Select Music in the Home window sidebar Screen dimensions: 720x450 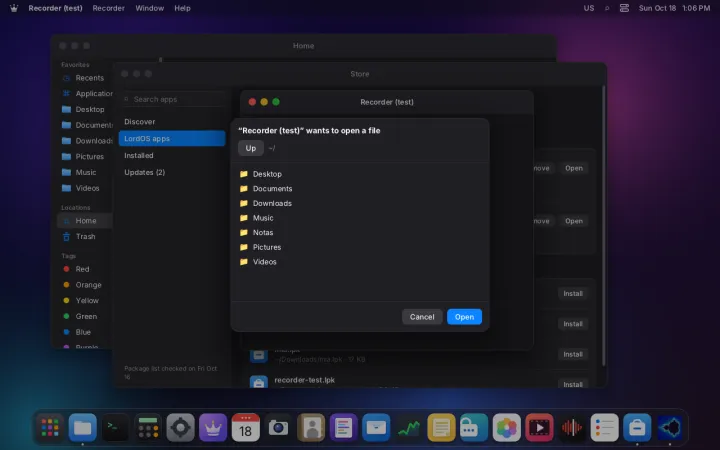coord(85,172)
